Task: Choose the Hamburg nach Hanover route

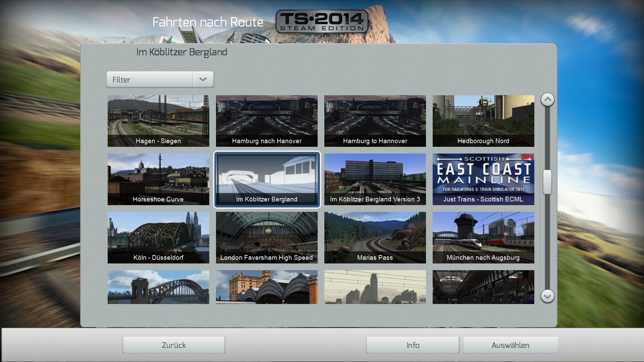Action: tap(267, 121)
